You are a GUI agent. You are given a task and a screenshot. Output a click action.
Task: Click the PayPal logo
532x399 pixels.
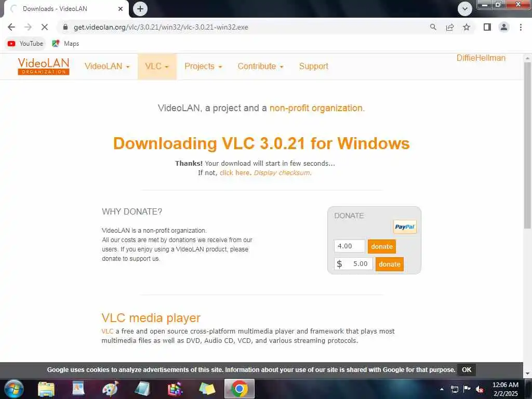[x=405, y=227]
